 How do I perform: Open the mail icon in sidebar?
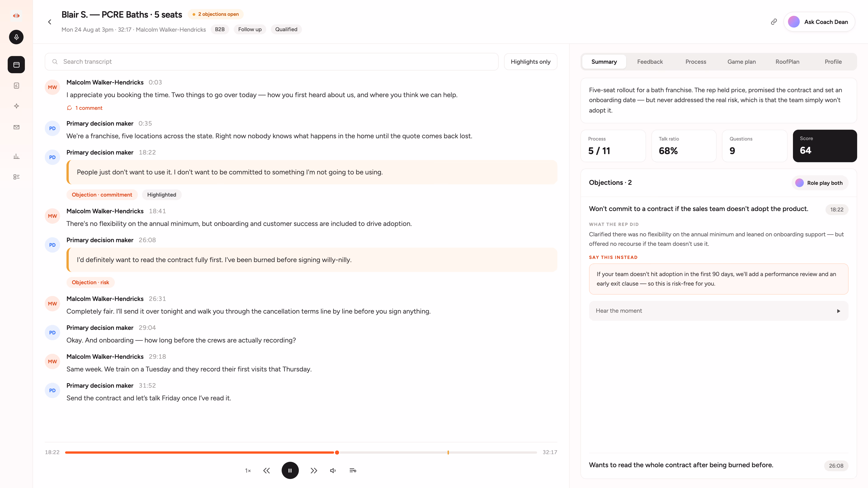(16, 127)
